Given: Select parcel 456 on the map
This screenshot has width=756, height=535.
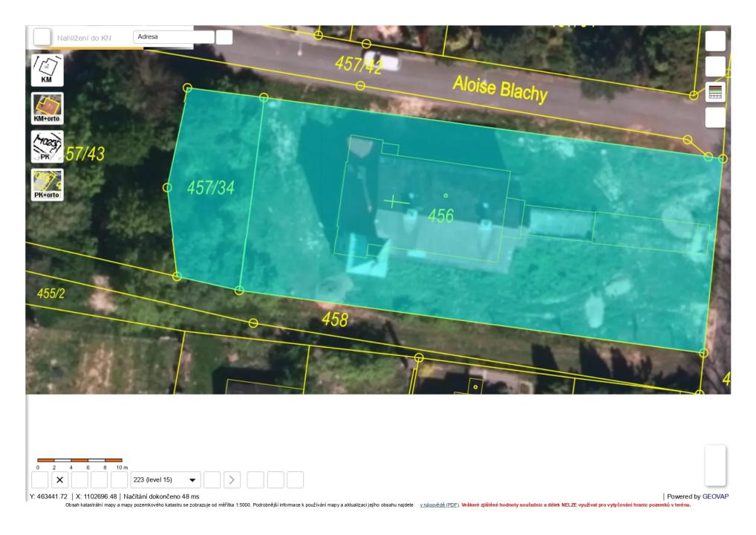Looking at the screenshot, I should point(440,215).
